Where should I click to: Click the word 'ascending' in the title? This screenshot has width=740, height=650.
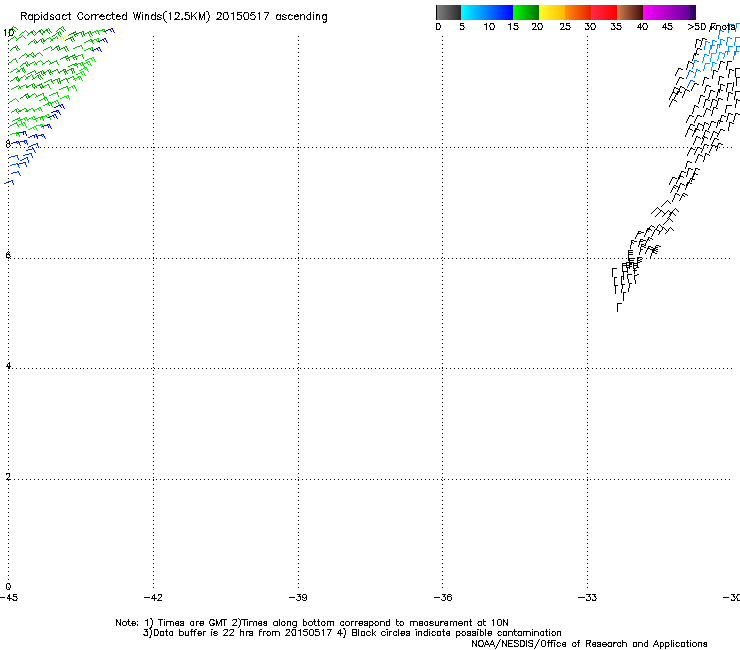(x=301, y=17)
